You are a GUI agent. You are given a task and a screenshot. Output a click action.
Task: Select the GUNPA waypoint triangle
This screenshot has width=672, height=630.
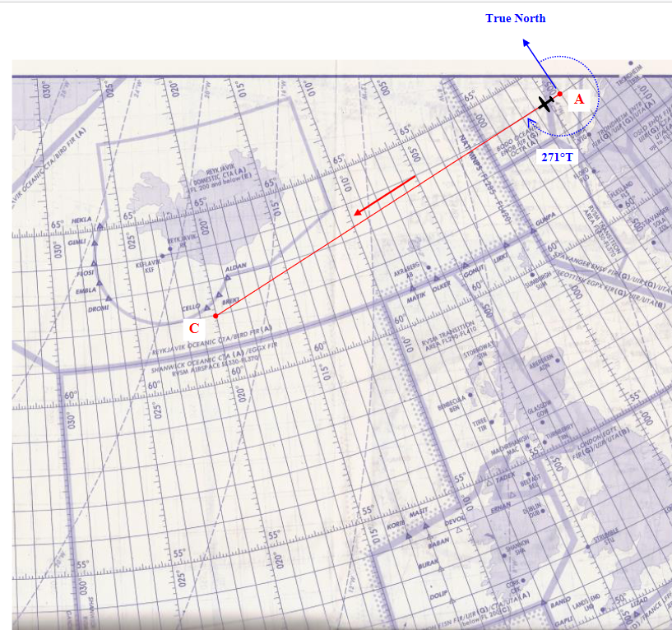(x=533, y=230)
